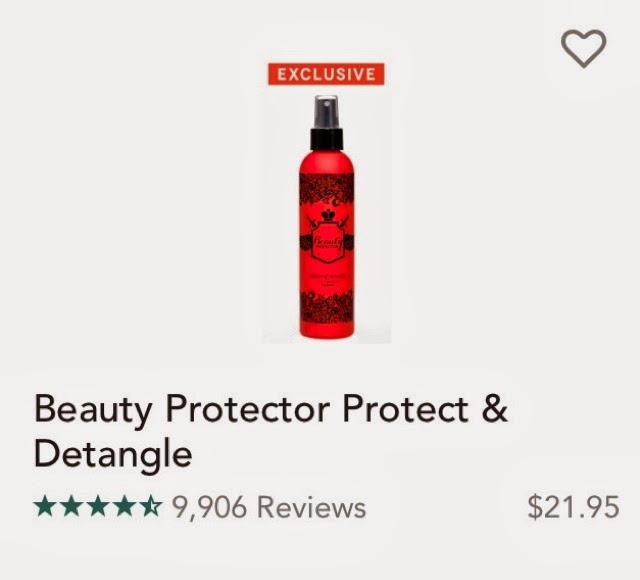Click the third green rating star

point(98,506)
